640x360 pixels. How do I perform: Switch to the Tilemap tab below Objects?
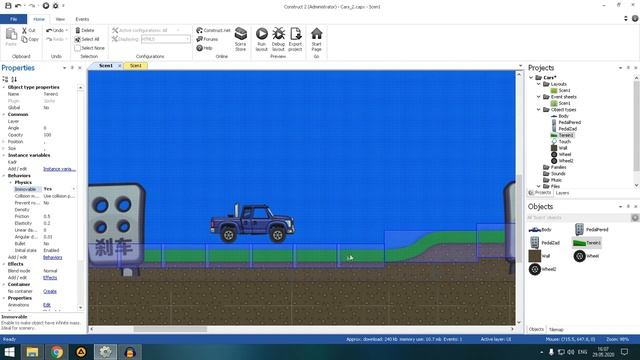[556, 329]
